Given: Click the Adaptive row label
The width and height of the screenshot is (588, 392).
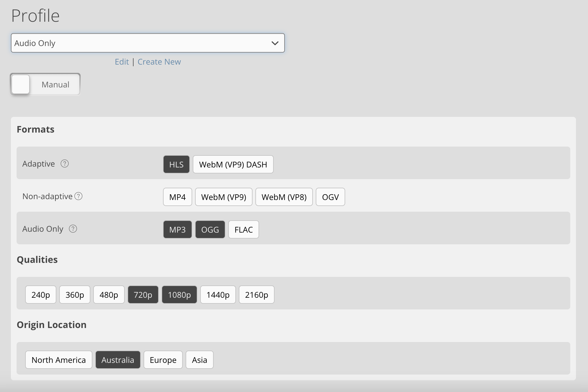Looking at the screenshot, I should 39,164.
